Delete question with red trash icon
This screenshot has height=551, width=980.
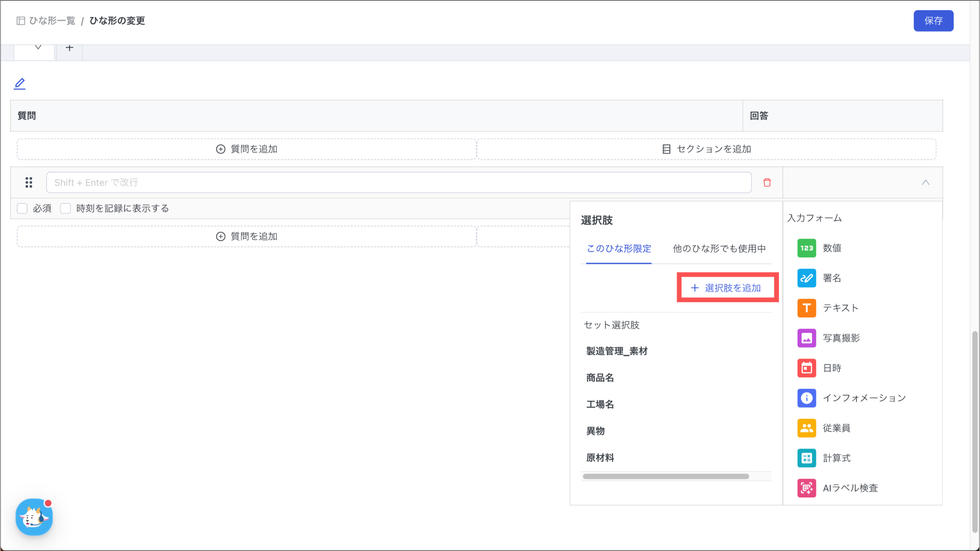[767, 182]
